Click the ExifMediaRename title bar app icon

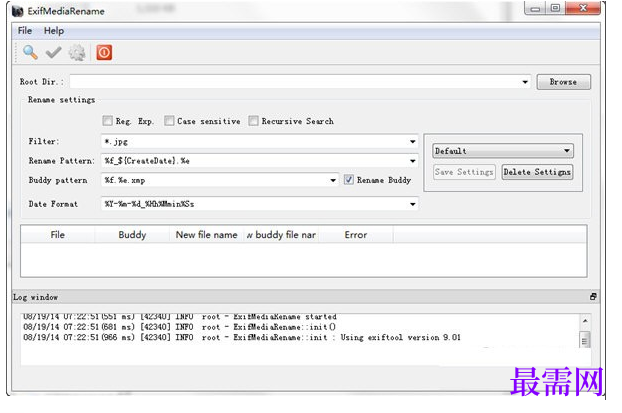point(18,11)
